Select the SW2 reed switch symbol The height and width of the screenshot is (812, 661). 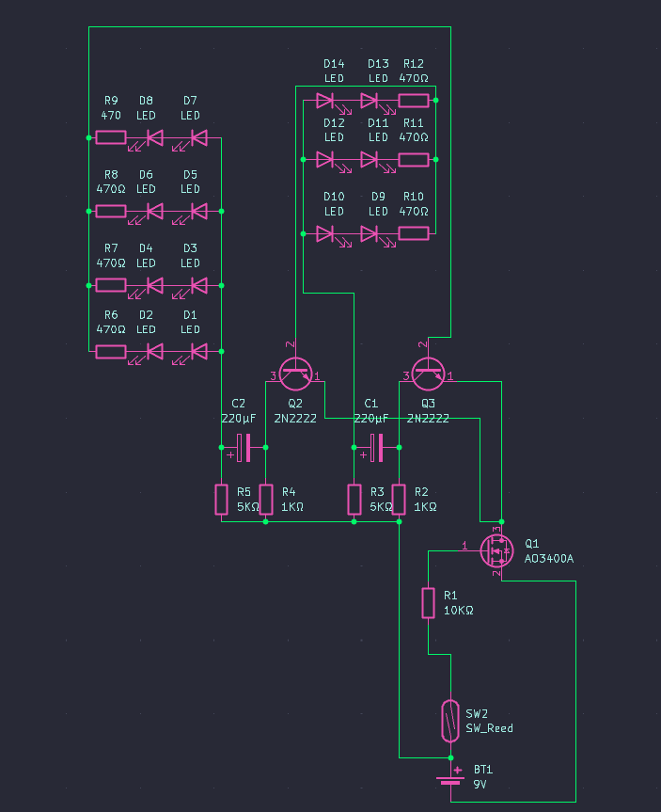[450, 721]
